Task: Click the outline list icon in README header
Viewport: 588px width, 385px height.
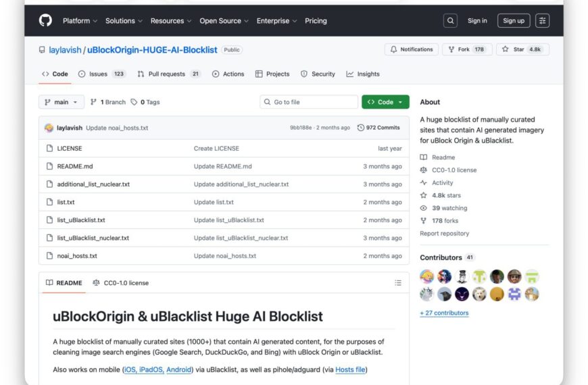Action: point(398,282)
